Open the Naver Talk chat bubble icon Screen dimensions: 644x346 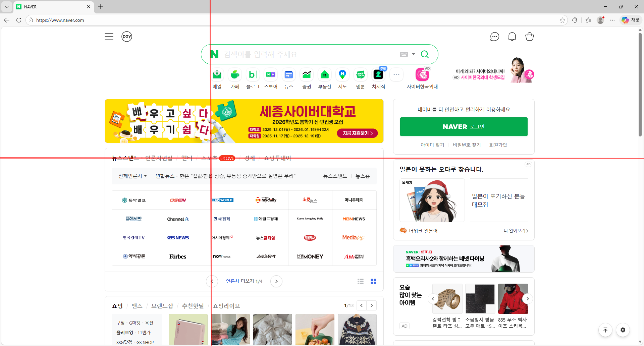(495, 37)
